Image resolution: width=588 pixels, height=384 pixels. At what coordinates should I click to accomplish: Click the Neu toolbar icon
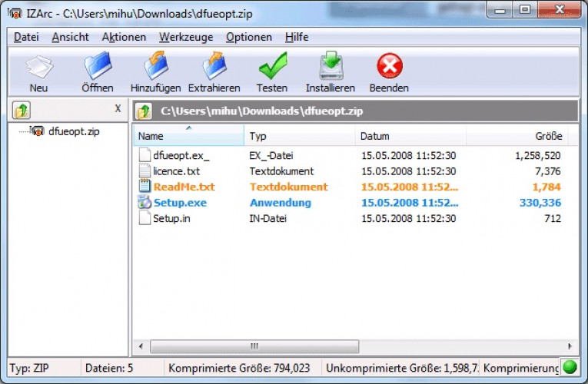[39, 68]
